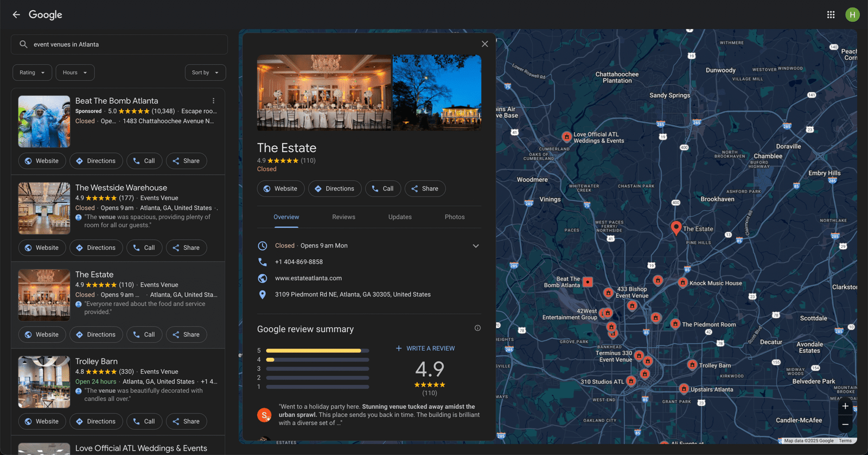Switch to the Overview tab
Image resolution: width=868 pixels, height=455 pixels.
tap(286, 217)
